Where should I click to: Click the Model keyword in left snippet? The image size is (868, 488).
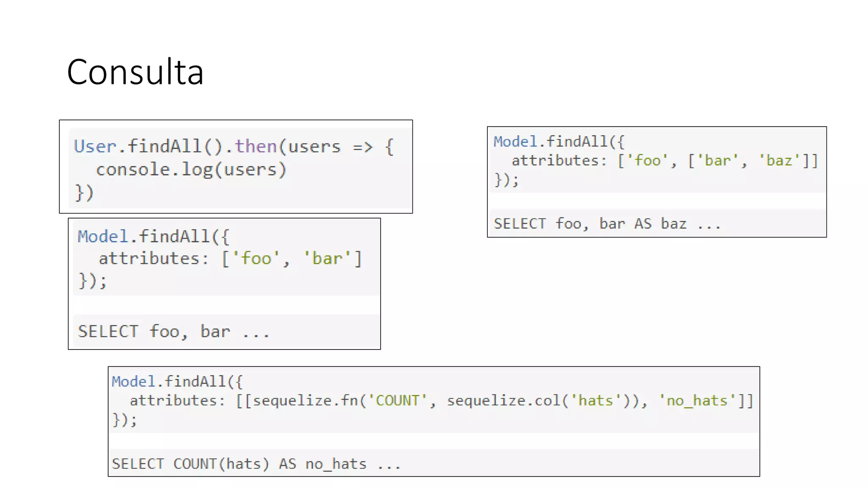click(103, 236)
